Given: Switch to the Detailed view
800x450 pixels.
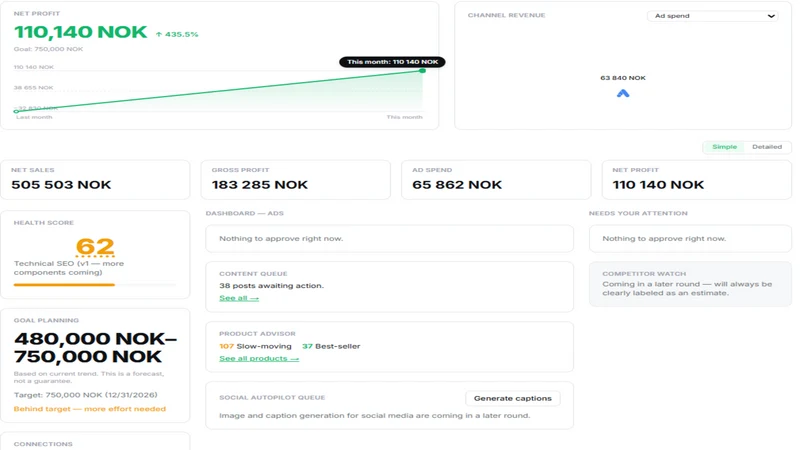Looking at the screenshot, I should point(766,147).
